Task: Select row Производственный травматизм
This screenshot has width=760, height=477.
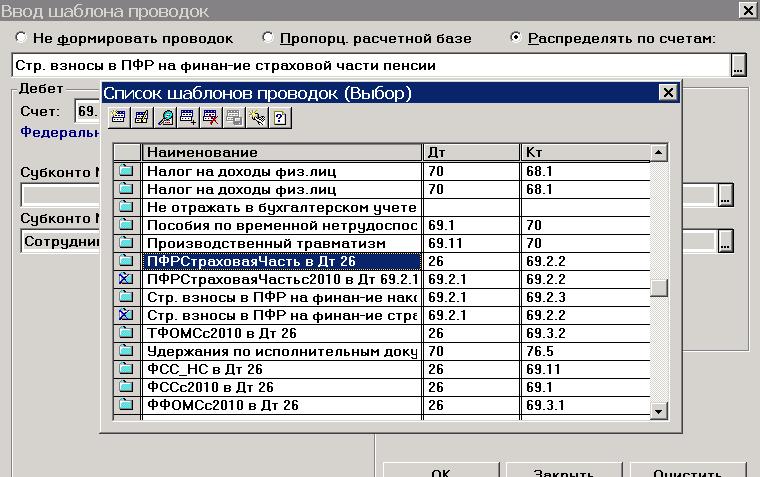Action: tap(382, 243)
